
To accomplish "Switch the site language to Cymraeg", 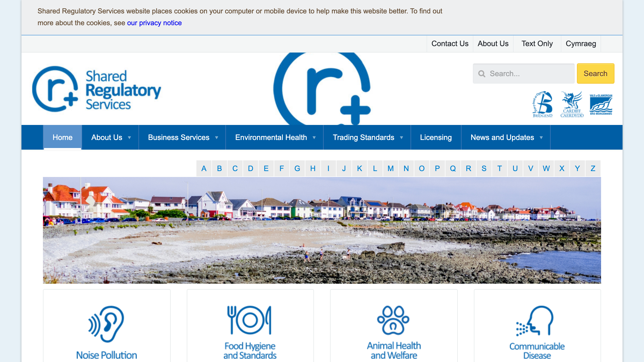I will tap(581, 43).
